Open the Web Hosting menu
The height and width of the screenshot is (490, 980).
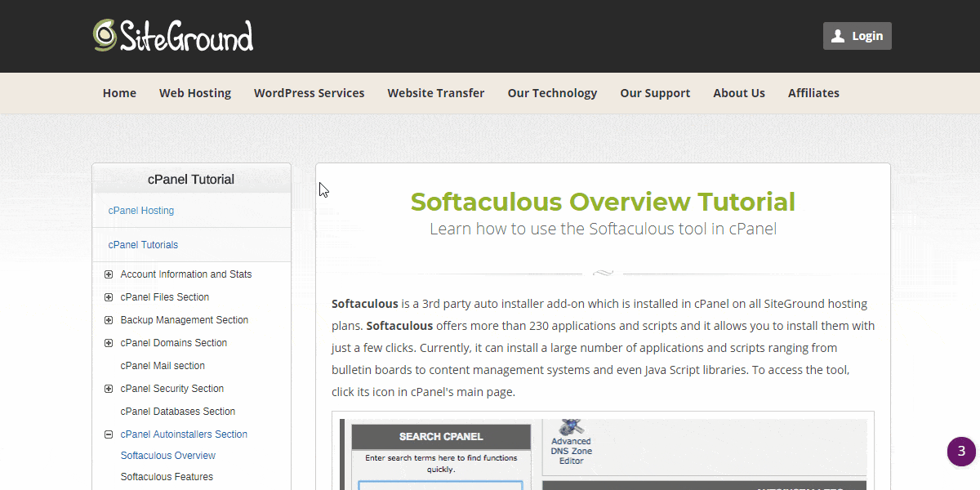195,93
